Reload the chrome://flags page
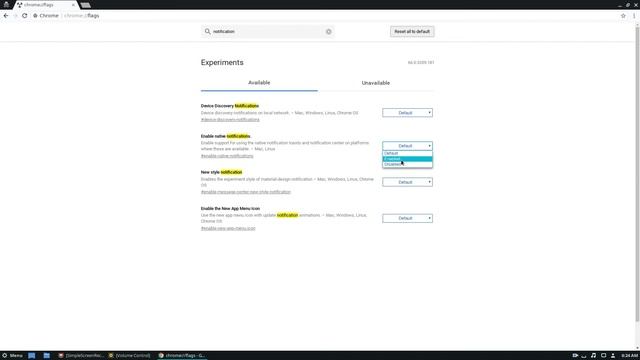Image resolution: width=640 pixels, height=360 pixels. pos(24,16)
